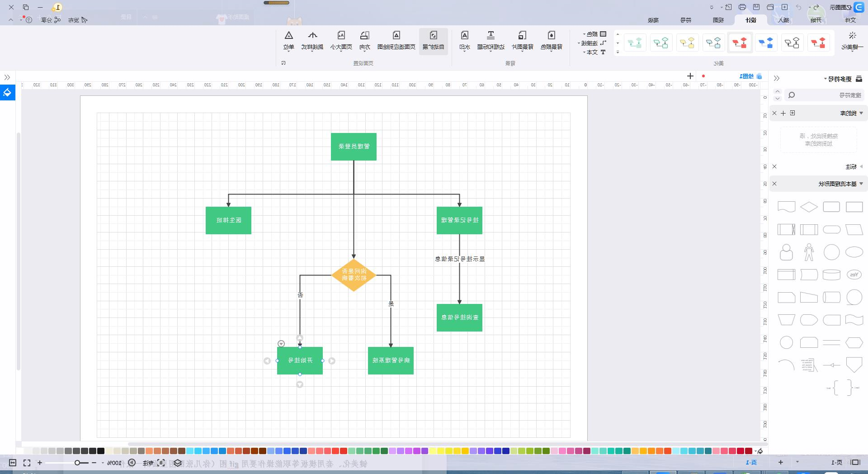Click the export icon in quick access bar

[x=728, y=7]
